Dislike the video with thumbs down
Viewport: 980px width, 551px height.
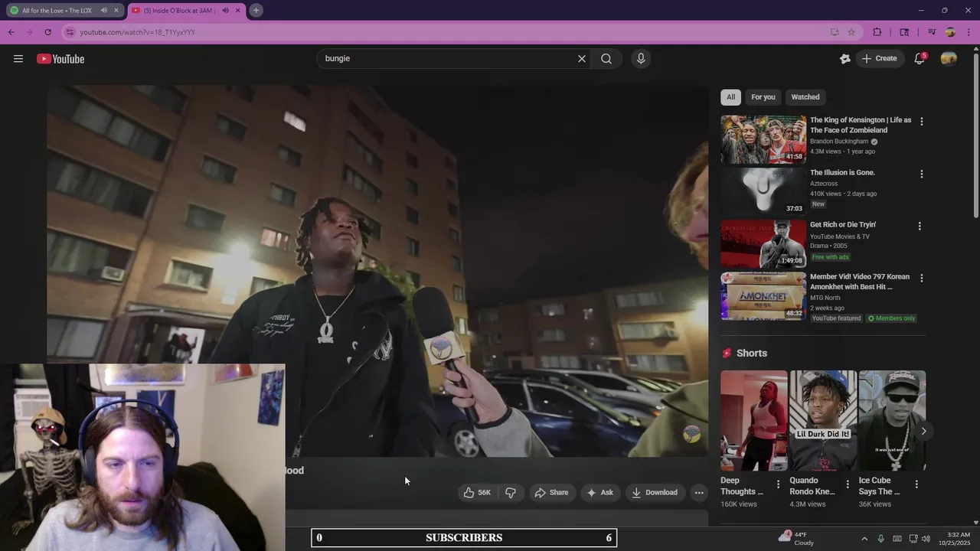click(x=511, y=493)
